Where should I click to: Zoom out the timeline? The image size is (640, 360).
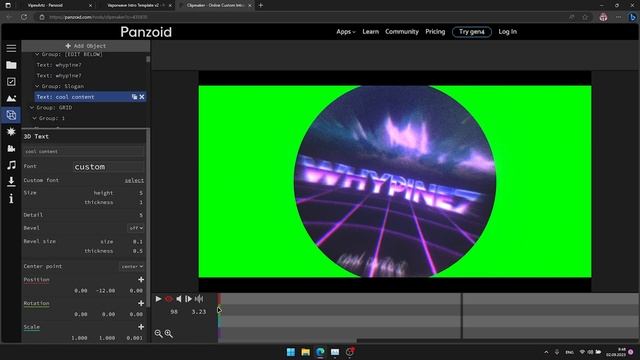point(158,333)
